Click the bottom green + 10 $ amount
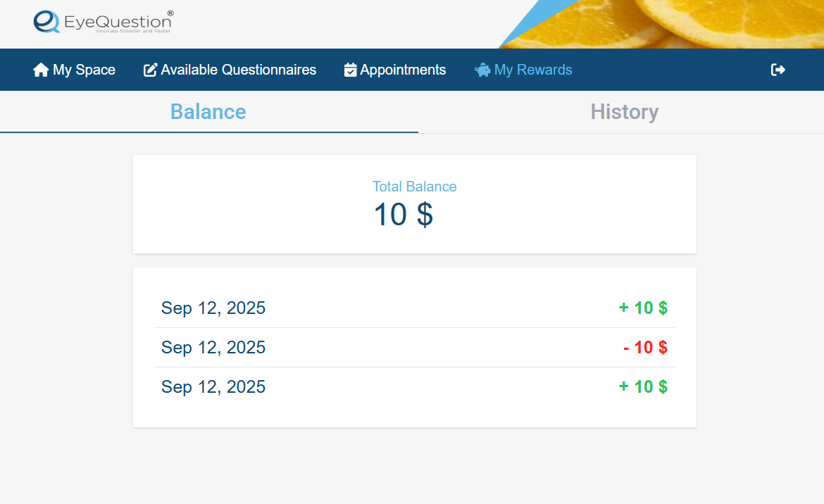 (643, 386)
